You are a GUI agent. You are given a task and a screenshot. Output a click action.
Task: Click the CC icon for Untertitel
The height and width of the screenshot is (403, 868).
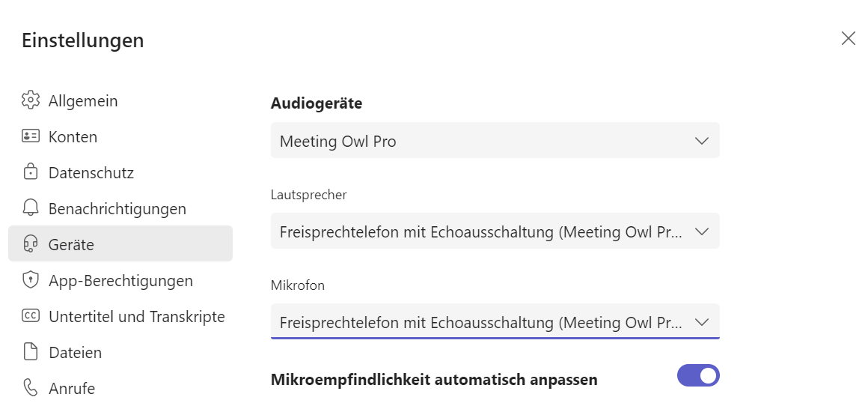tap(30, 316)
